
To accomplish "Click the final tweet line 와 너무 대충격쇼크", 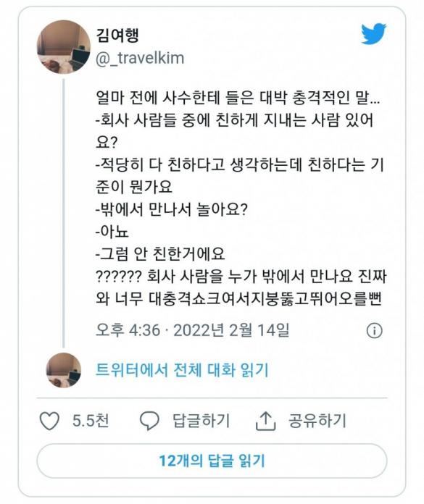I will (238, 298).
